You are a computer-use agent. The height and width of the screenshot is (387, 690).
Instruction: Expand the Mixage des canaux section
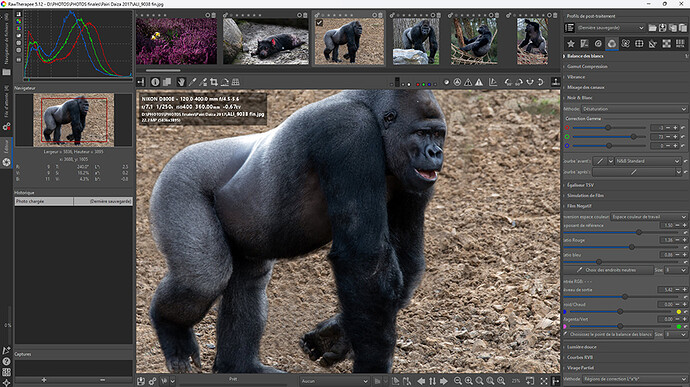point(585,87)
